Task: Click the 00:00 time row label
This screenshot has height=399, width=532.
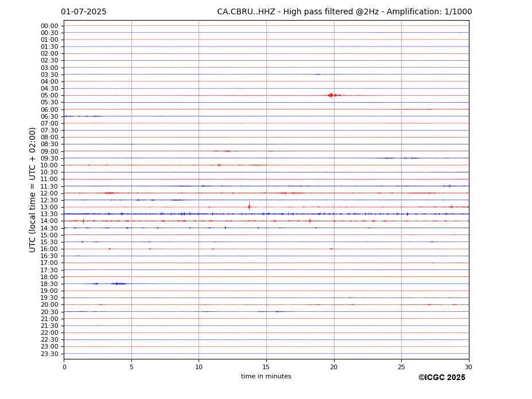Action: (49, 26)
